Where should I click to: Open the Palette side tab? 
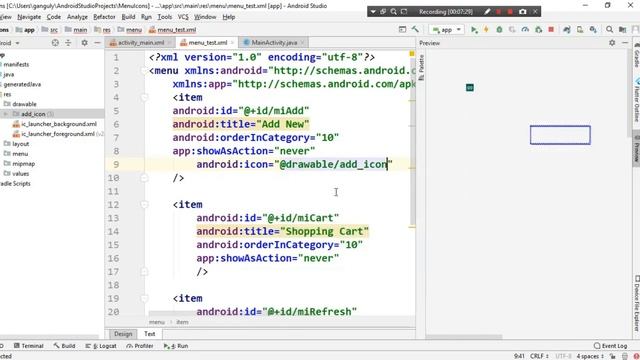pos(421,67)
